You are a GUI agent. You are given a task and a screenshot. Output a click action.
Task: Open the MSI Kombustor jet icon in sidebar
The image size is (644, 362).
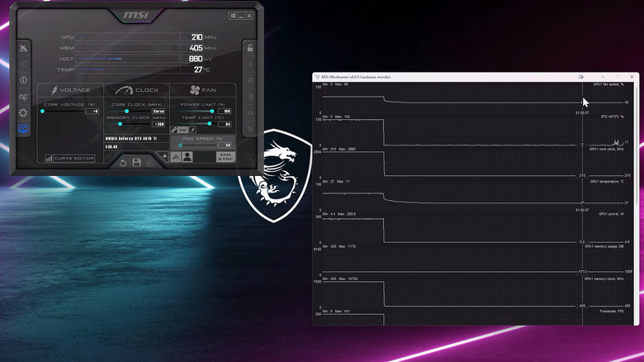point(23,48)
